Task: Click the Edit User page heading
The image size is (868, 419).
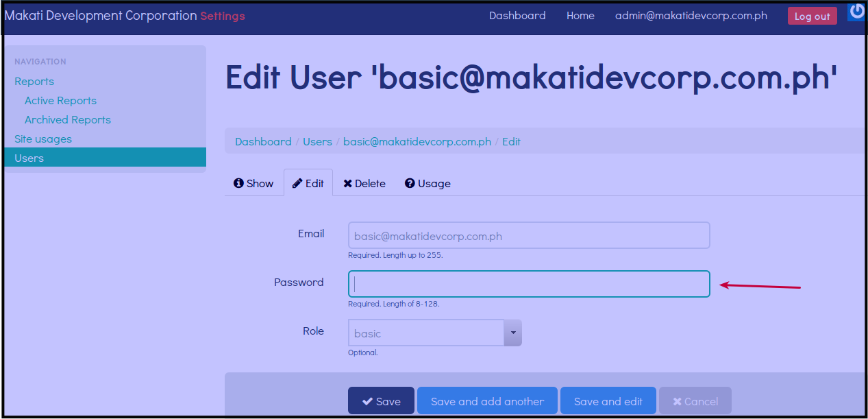Action: pos(532,78)
